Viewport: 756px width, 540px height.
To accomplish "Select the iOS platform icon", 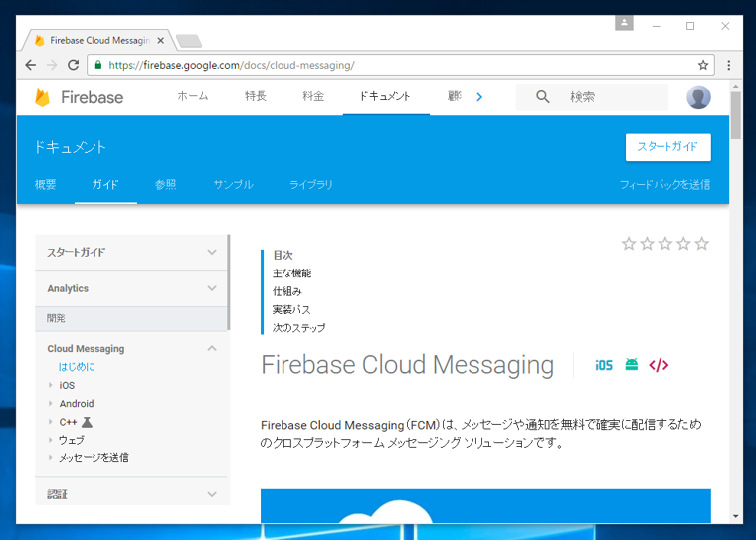I will point(604,365).
